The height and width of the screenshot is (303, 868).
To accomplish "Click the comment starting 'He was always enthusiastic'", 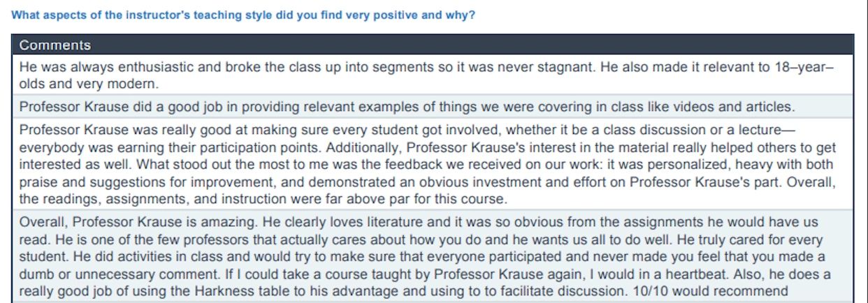I will coord(433,75).
